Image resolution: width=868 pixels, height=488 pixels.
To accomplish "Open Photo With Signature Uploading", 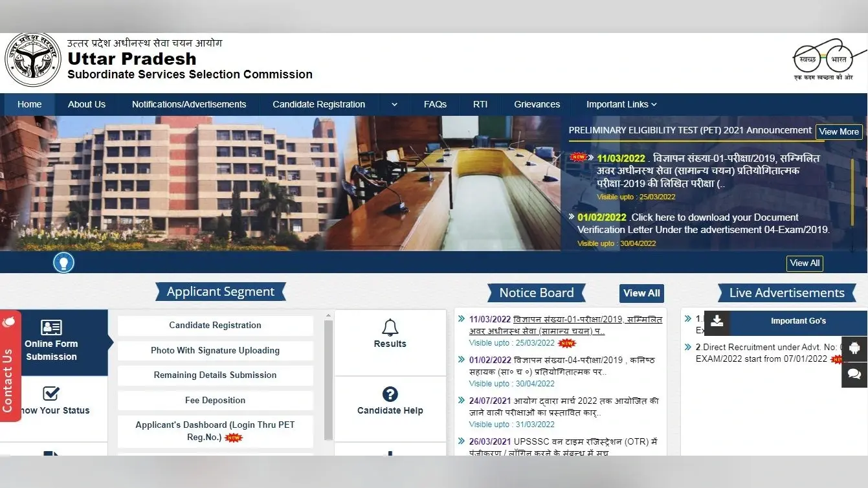I will (x=215, y=350).
